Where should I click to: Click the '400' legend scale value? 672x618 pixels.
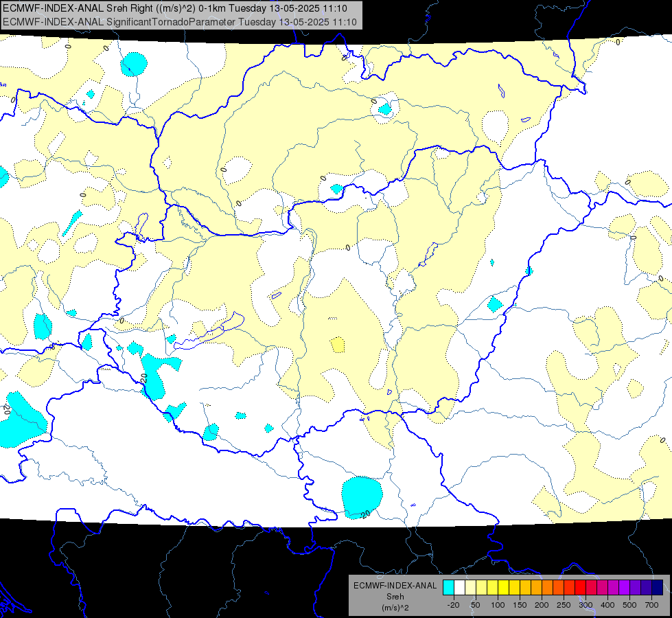pyautogui.click(x=607, y=605)
